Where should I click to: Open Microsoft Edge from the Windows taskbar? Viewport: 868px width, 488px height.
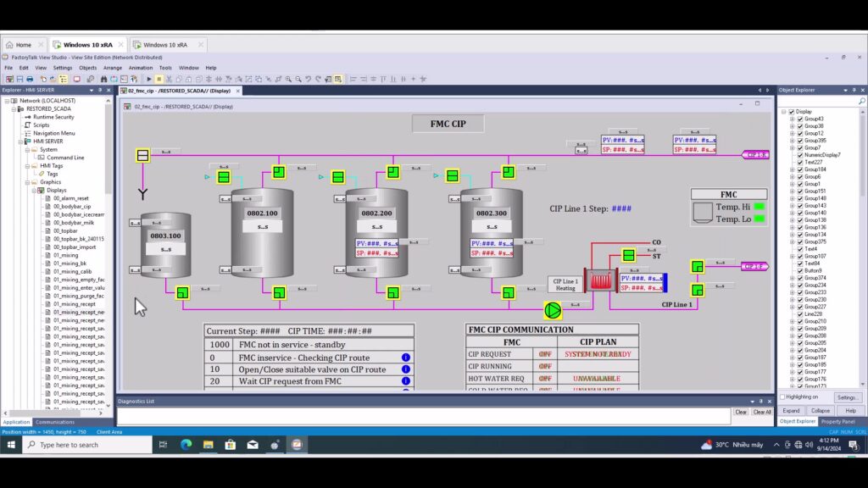point(186,445)
